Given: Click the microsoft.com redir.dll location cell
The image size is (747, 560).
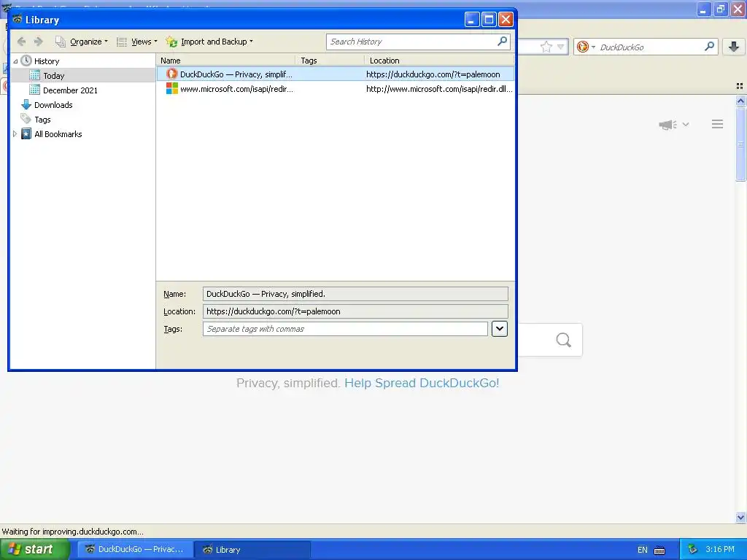Looking at the screenshot, I should [x=439, y=88].
